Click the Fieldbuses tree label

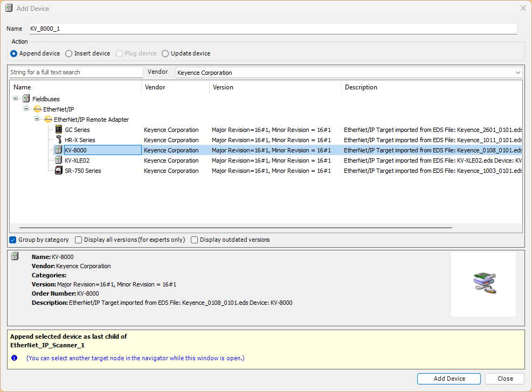pos(46,99)
